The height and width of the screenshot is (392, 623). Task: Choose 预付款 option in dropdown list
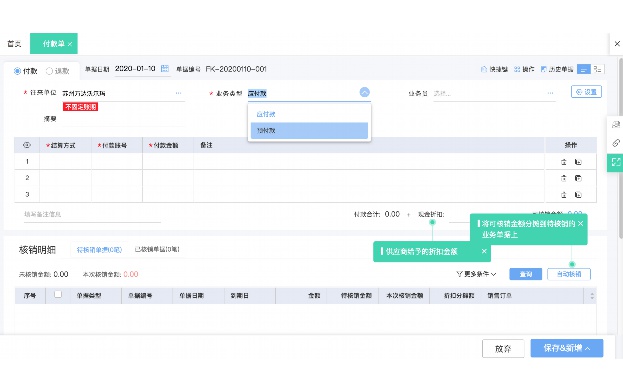coord(309,131)
